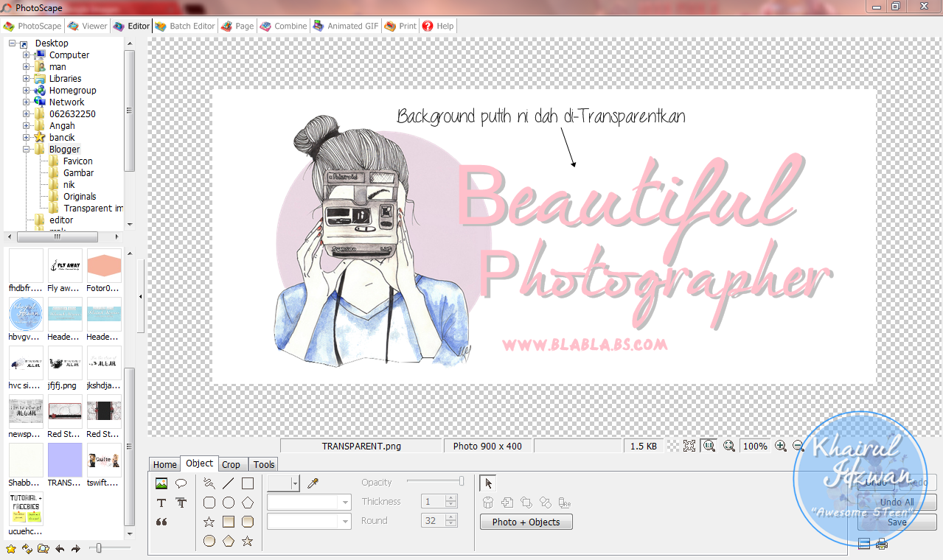
Task: Collapse the left panel with the arrow handle
Action: [141, 296]
